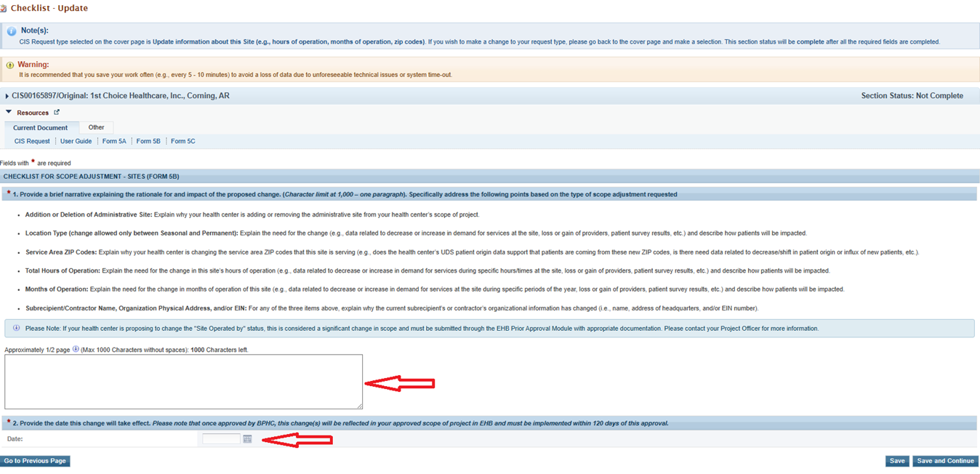
Task: Click the 1000 Characters left counter
Action: [219, 350]
